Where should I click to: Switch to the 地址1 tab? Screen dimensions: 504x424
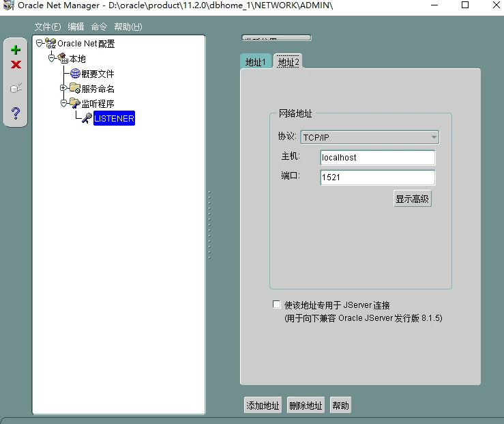click(256, 61)
